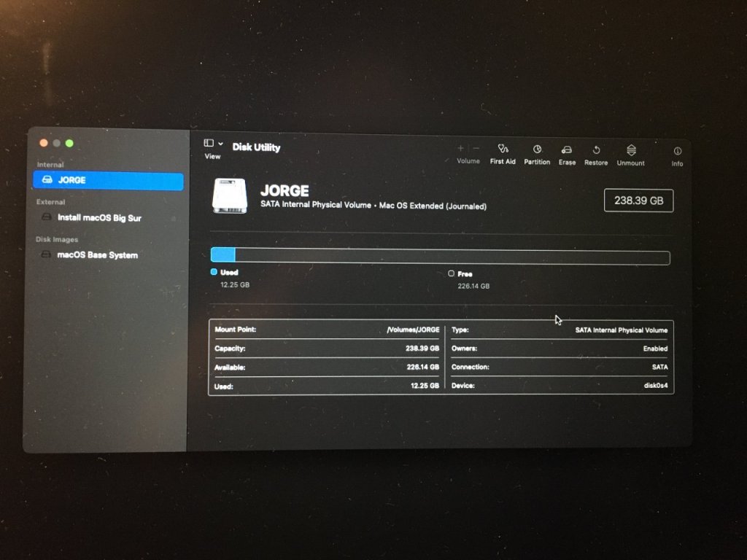Run First Aid on the volume
747x560 pixels.
(x=502, y=149)
